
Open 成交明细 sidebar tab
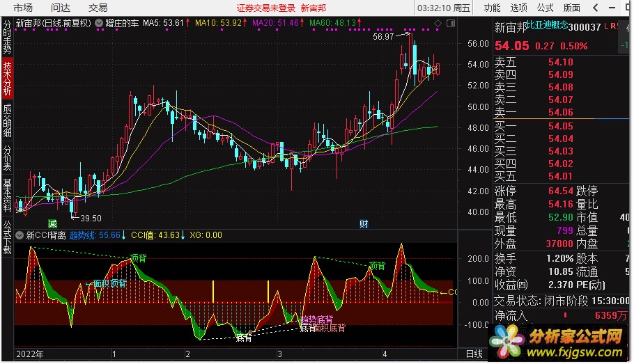(x=7, y=120)
